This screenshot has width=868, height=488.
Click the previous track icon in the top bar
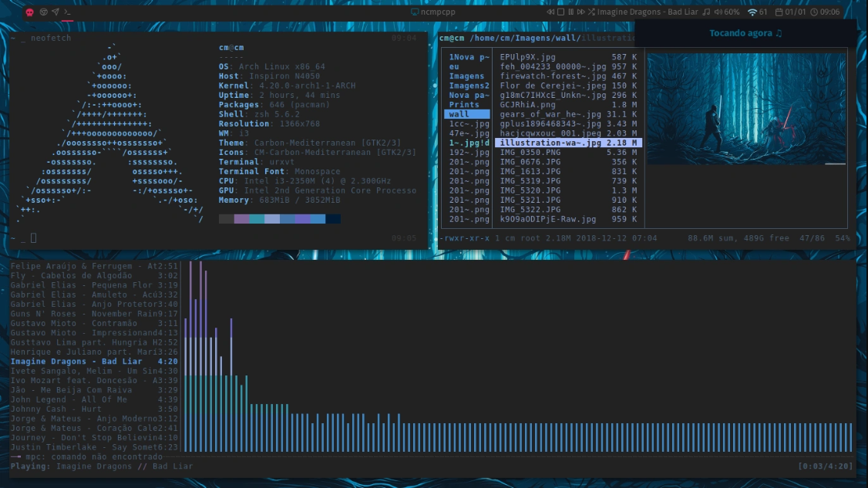click(x=550, y=12)
